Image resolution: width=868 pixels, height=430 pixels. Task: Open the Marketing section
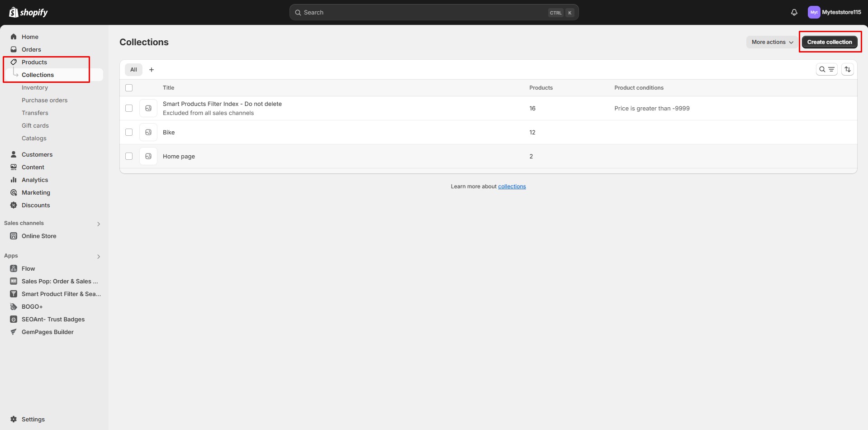36,192
